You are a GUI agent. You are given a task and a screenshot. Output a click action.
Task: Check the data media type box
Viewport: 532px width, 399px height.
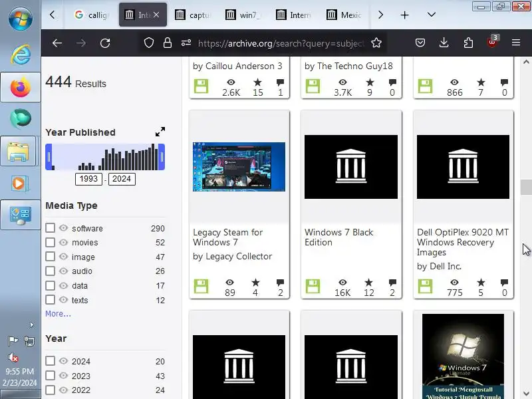(x=51, y=285)
